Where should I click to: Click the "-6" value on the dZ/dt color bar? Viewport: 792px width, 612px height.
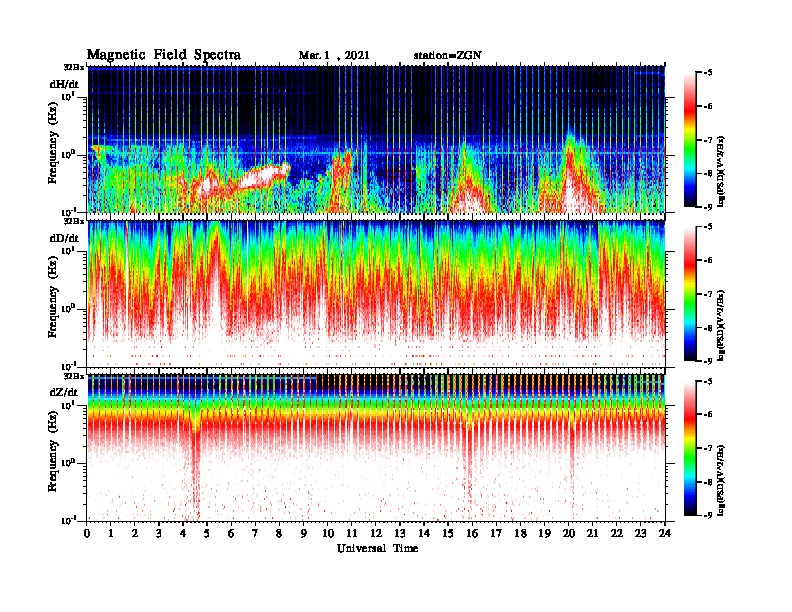[x=708, y=415]
